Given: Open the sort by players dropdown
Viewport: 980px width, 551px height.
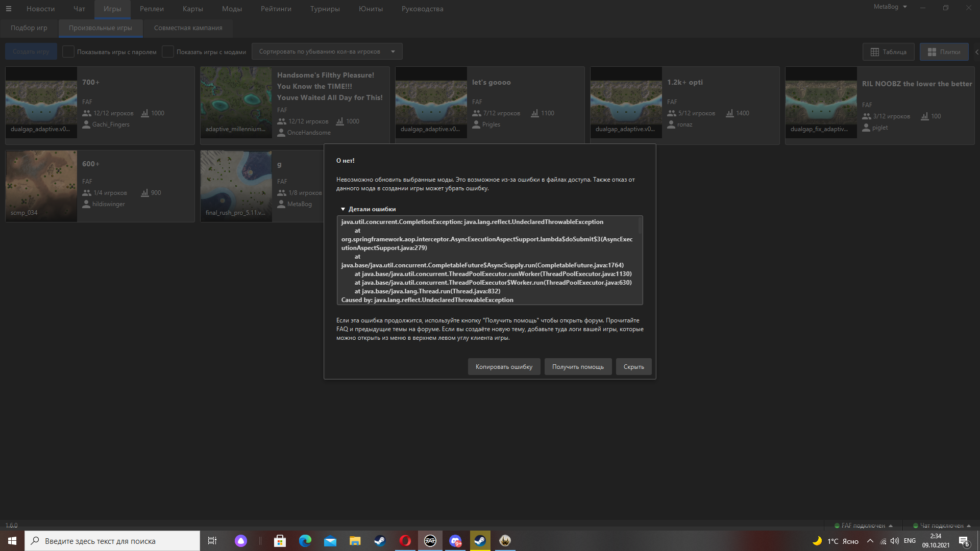Looking at the screenshot, I should tap(327, 52).
